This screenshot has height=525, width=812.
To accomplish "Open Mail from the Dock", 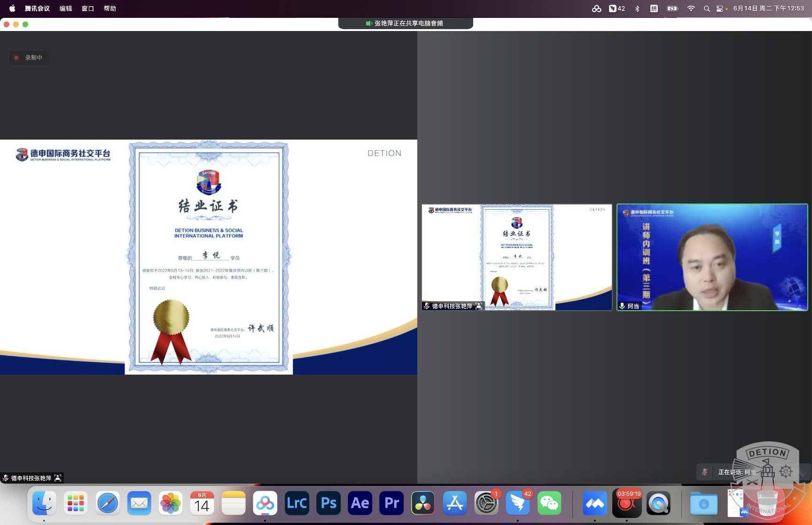I will tap(139, 503).
